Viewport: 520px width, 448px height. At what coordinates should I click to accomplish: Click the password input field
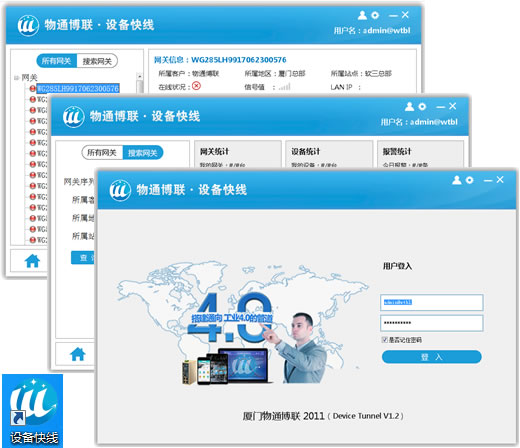[432, 323]
